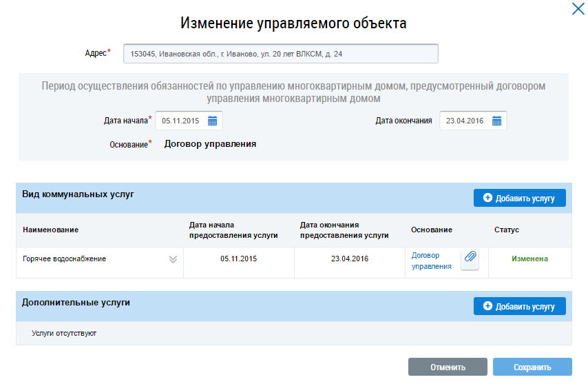Add a service under Дополнительные услуги
588x384 pixels.
[x=519, y=306]
